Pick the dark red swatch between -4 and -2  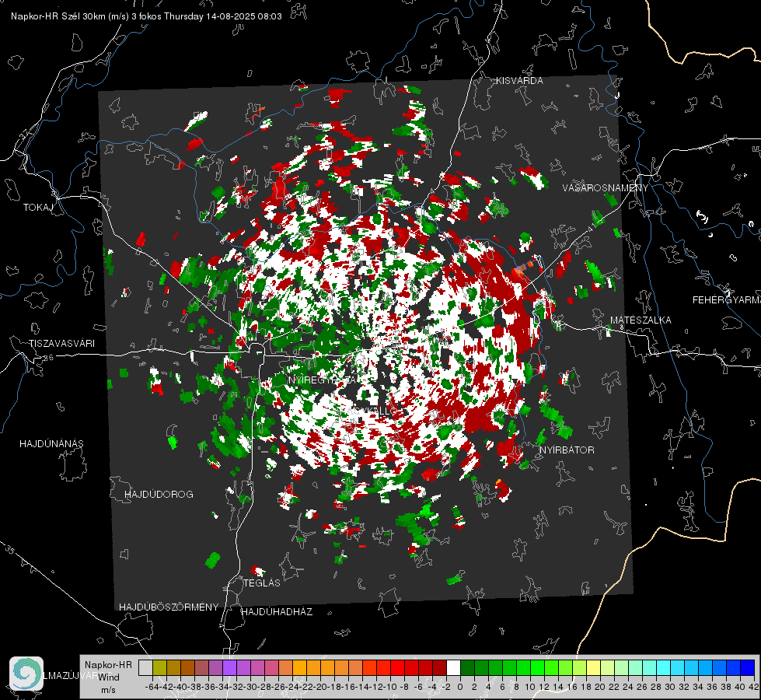439,667
